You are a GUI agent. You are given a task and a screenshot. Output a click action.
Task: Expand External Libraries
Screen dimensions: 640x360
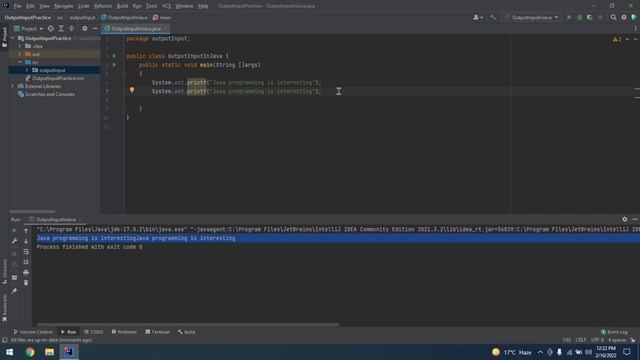(13, 86)
